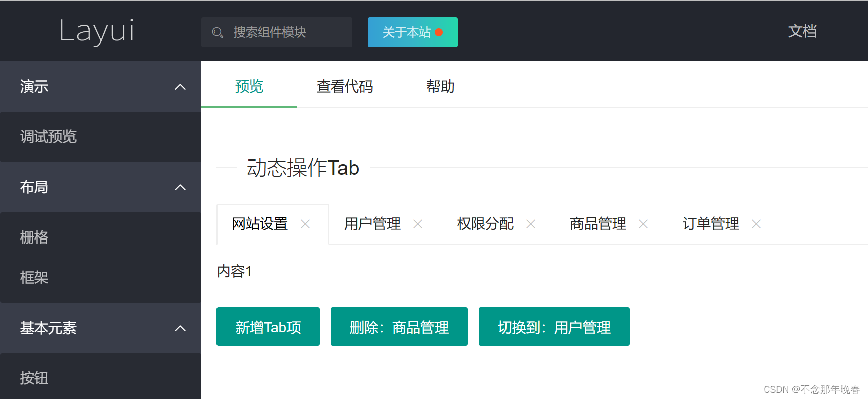Click the 内容1 text
Screen dimensions: 868x399
[234, 271]
